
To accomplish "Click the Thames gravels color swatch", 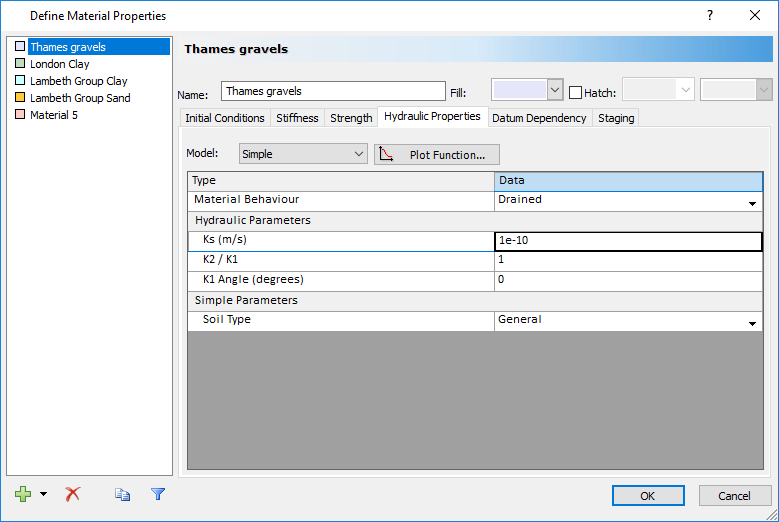I will point(20,46).
